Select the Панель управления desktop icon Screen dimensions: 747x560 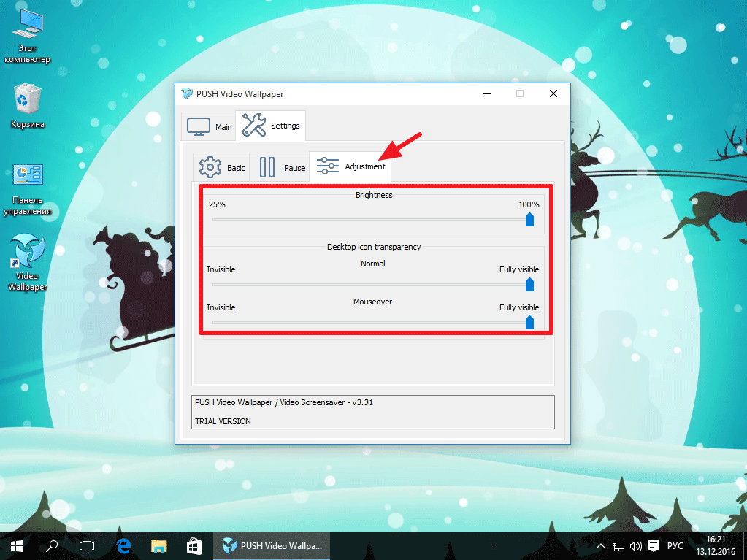point(28,188)
